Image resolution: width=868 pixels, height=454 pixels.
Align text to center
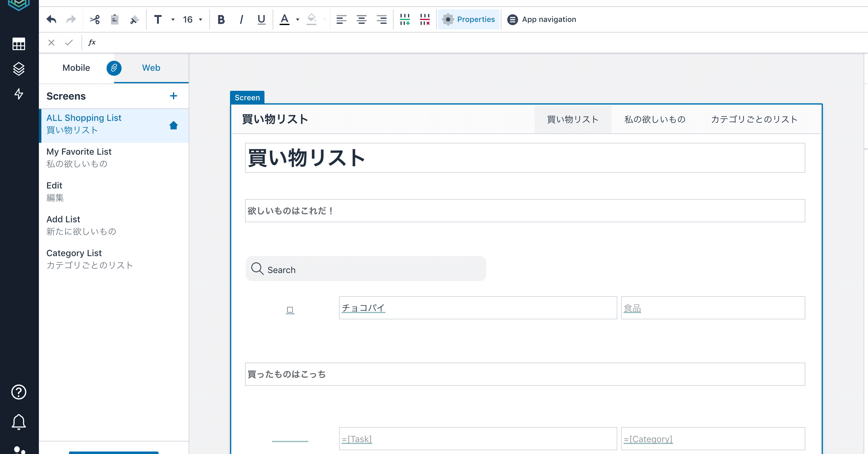361,19
